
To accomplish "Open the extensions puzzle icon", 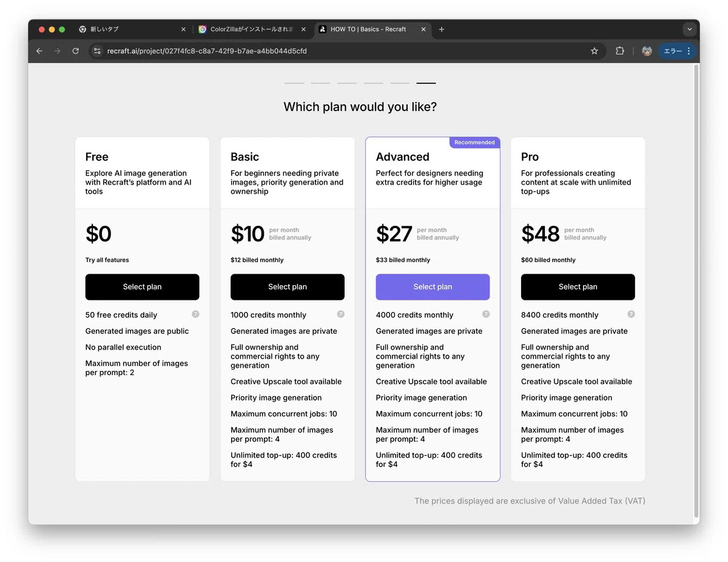I will 619,51.
